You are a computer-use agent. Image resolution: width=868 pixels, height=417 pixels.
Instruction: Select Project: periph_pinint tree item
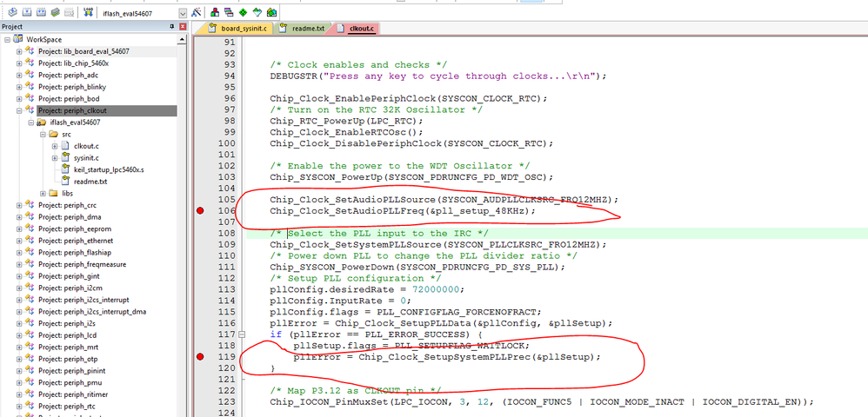click(71, 371)
